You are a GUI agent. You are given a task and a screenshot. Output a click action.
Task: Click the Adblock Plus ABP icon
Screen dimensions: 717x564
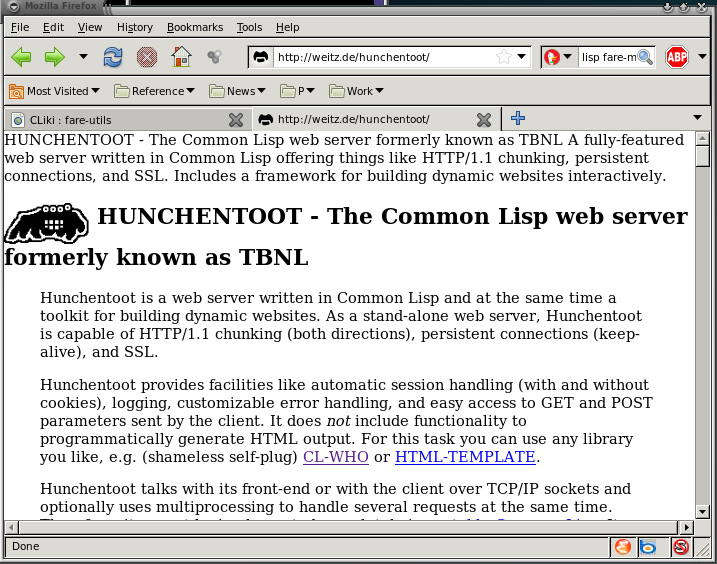677,57
